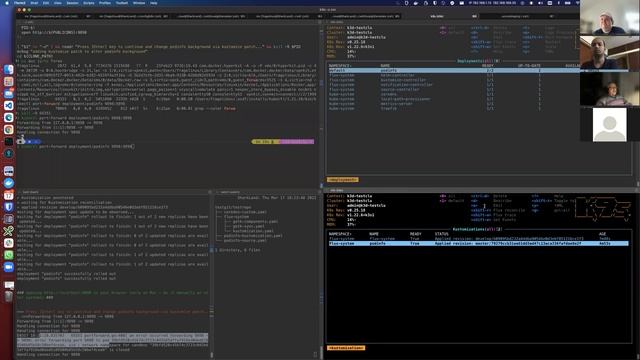Open Finder from the Dock

pyautogui.click(x=9, y=69)
